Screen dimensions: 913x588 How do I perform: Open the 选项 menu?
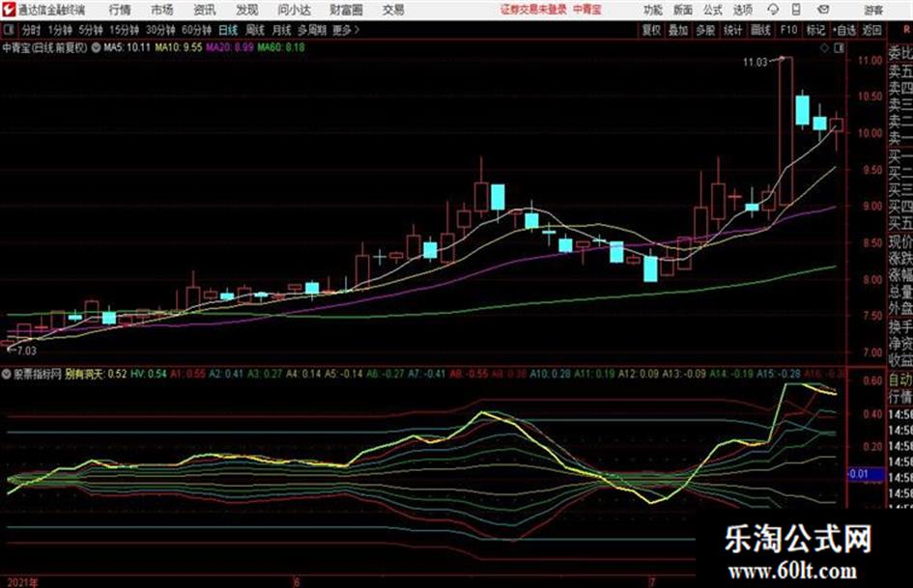tap(742, 10)
